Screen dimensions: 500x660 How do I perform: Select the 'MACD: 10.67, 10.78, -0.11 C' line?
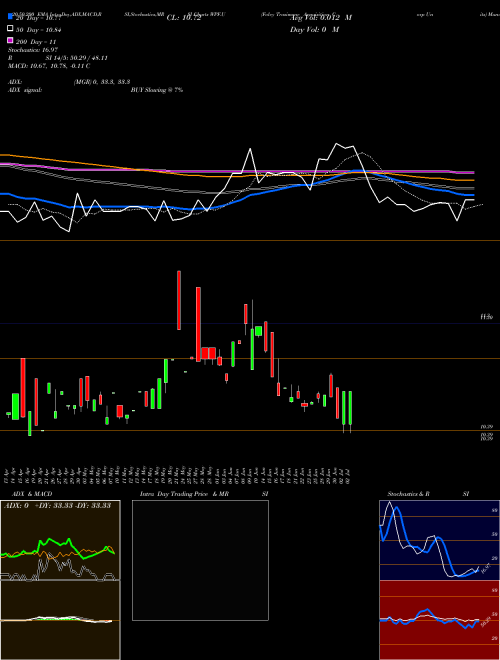tap(49, 66)
